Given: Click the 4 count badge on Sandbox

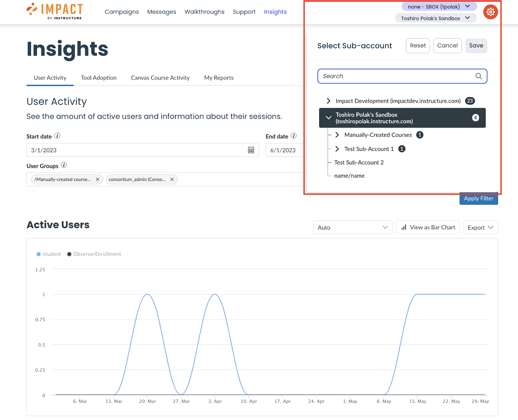Looking at the screenshot, I should [476, 118].
